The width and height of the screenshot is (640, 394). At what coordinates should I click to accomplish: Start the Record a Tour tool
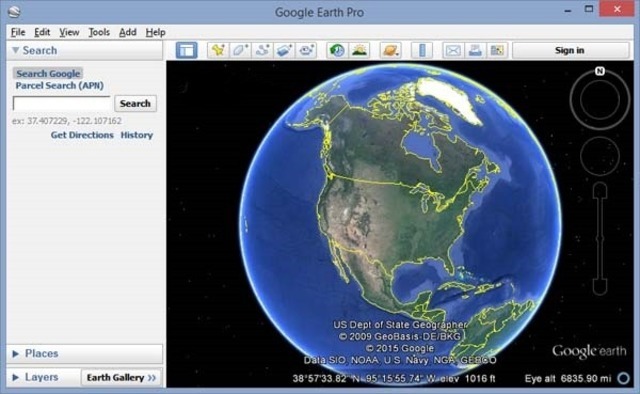click(306, 50)
